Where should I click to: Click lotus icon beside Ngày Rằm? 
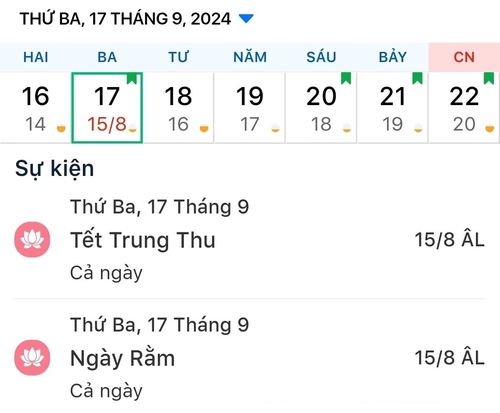(x=32, y=358)
